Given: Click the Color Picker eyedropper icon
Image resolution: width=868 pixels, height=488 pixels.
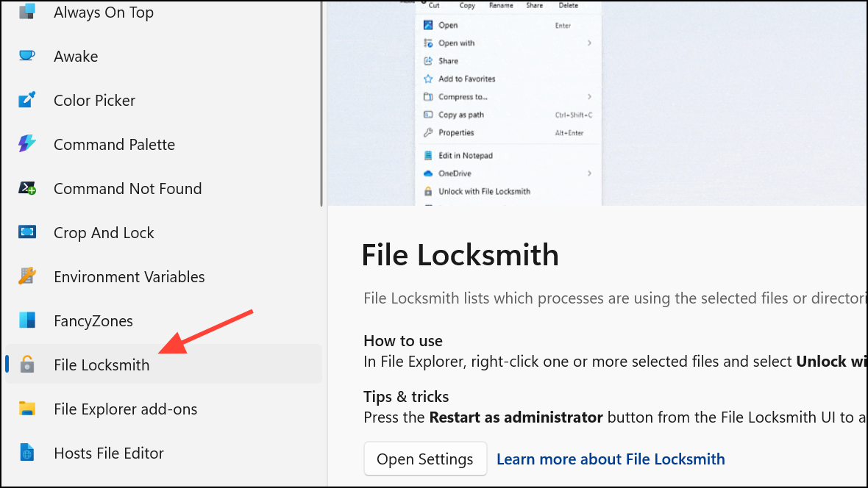Looking at the screenshot, I should (x=27, y=100).
